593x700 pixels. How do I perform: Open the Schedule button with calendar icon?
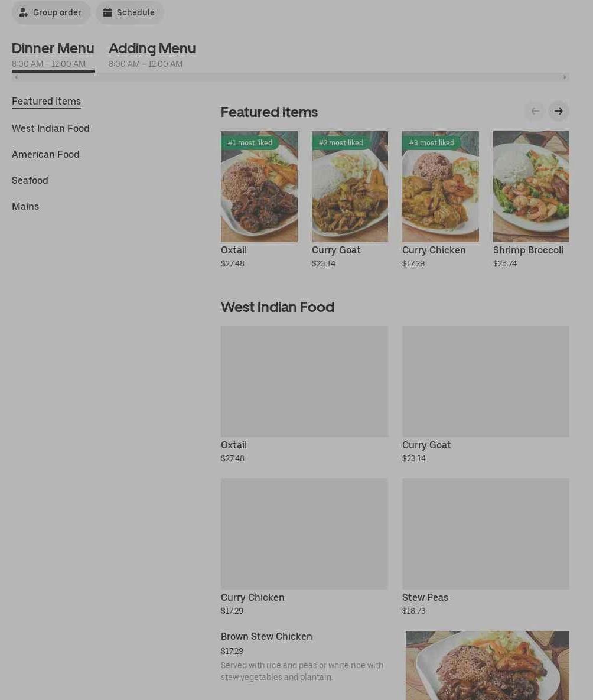tap(129, 12)
